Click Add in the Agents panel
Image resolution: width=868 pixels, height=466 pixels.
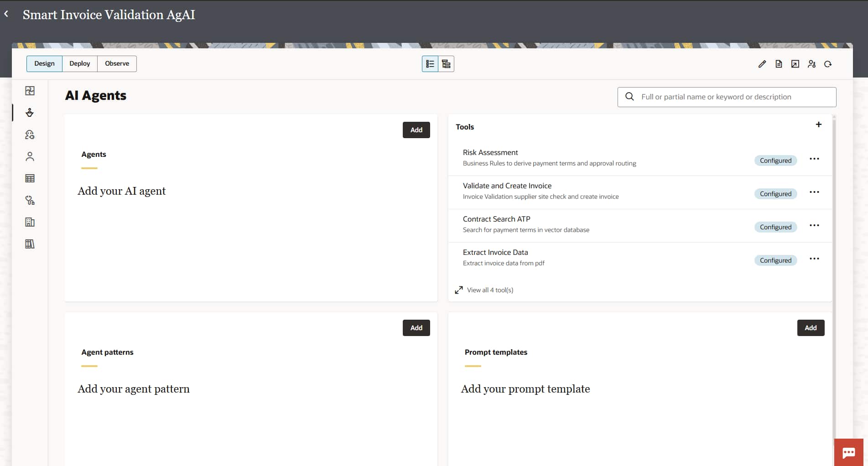click(x=416, y=130)
